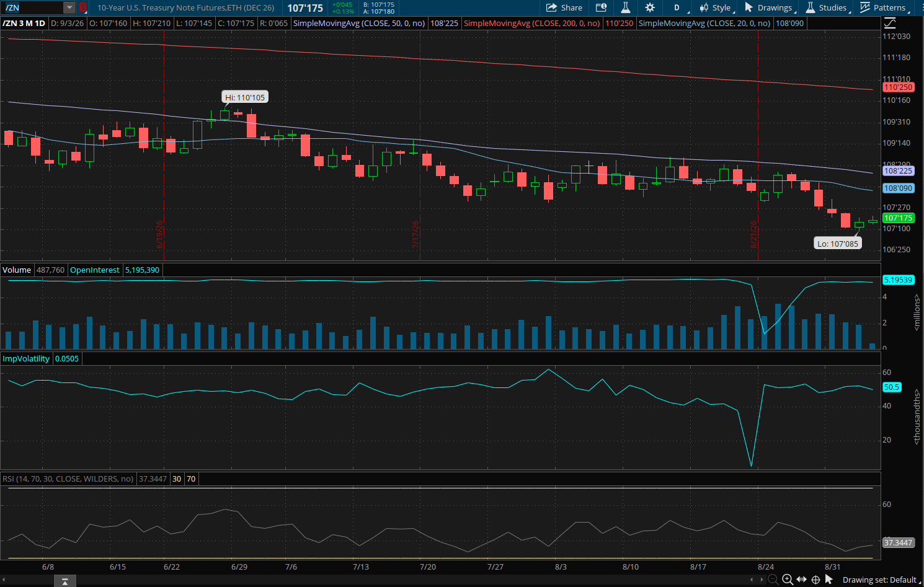
Task: Click the 37.3447 RSI value in header
Action: (153, 479)
